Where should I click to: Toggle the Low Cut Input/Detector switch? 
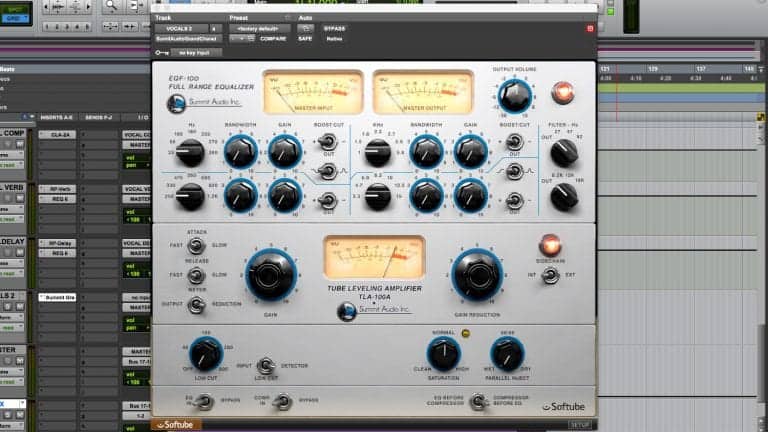[265, 365]
